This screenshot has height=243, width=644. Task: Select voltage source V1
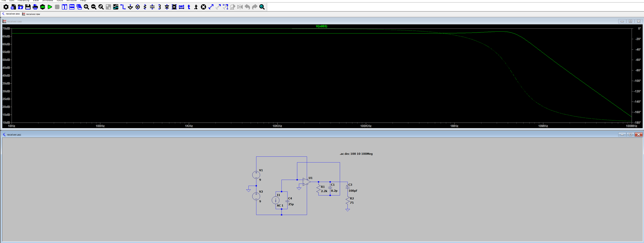[x=256, y=175]
